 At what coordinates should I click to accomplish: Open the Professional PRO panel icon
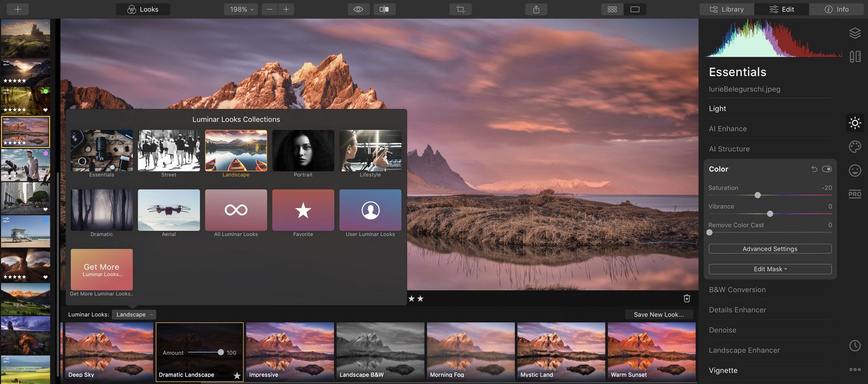tap(855, 194)
